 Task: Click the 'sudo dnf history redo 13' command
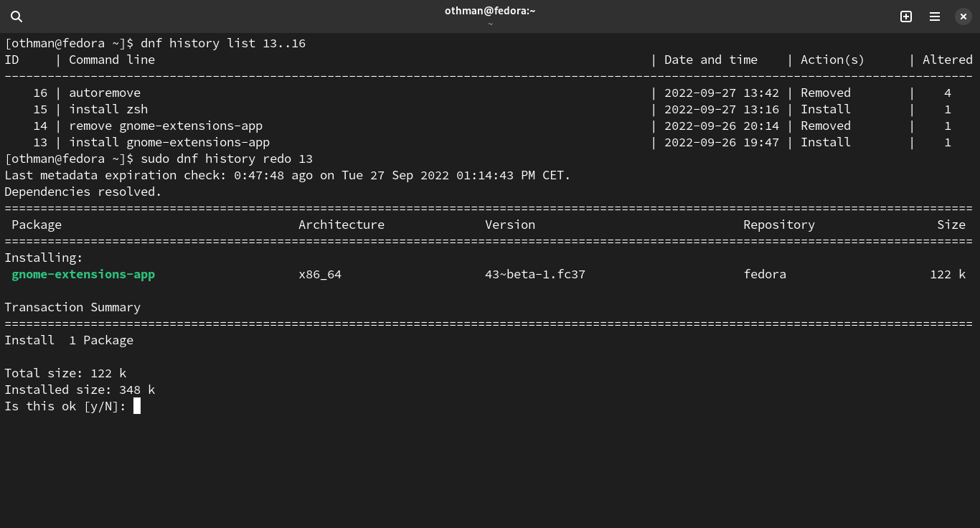[227, 159]
